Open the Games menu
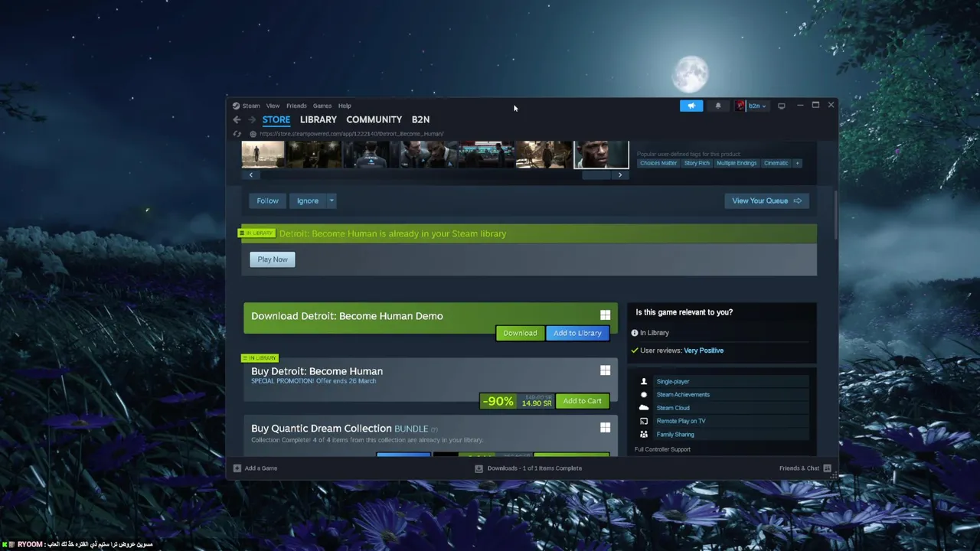The image size is (980, 551). (322, 106)
